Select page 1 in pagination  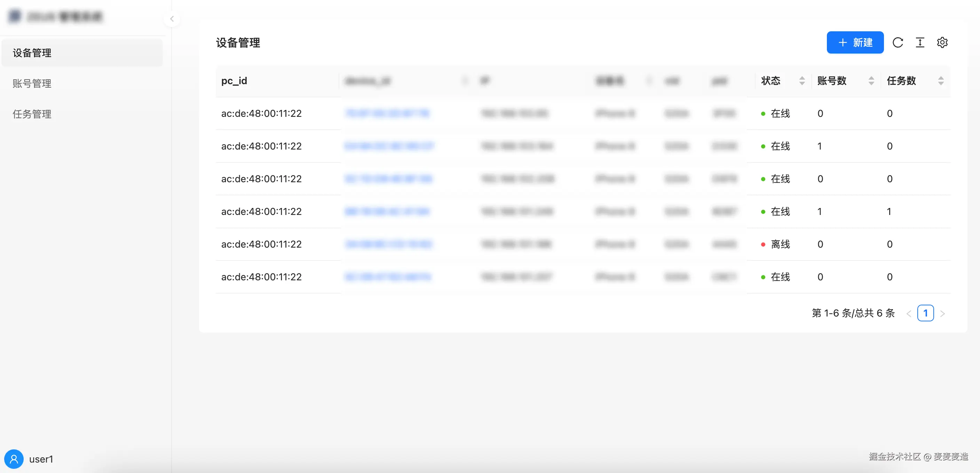tap(925, 313)
